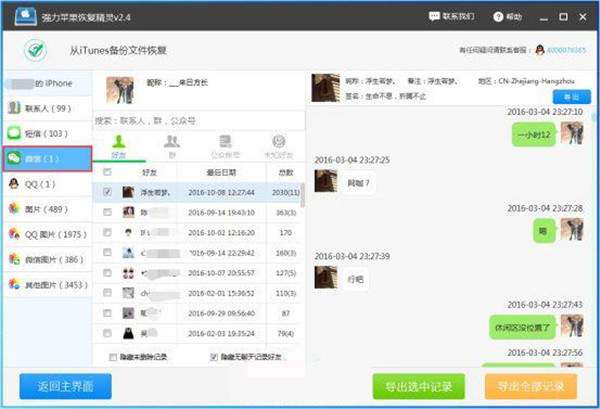
Task: Uncheck the 浮生若梦 friend row checkbox
Action: tap(108, 192)
